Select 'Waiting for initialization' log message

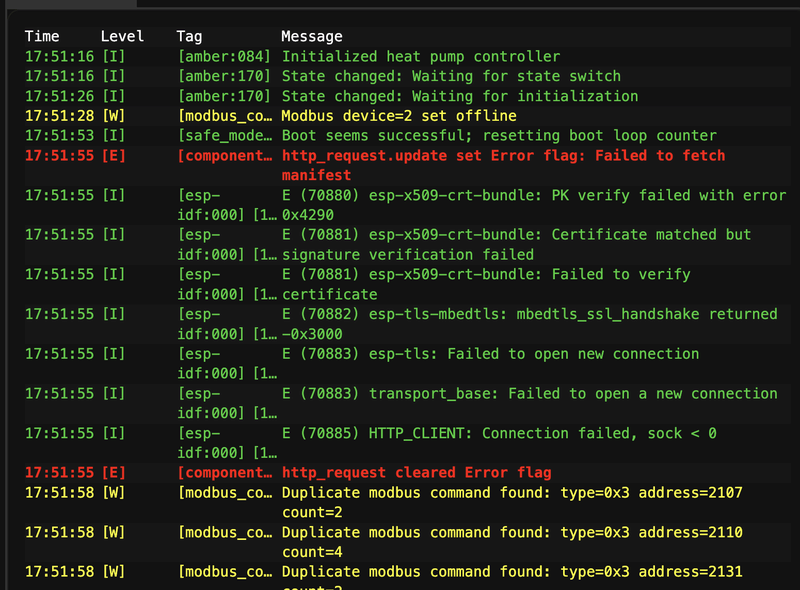coord(460,96)
